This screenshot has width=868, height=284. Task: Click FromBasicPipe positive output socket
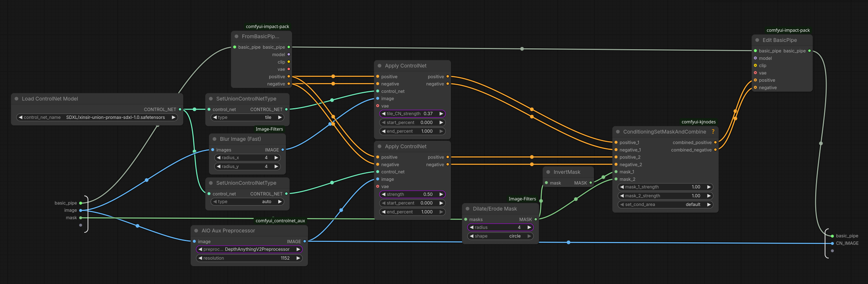point(289,76)
